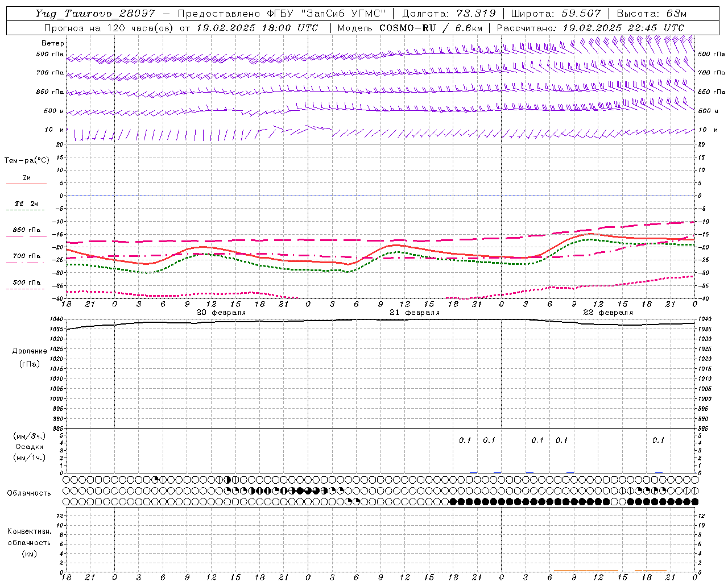Viewport: 728px width, 582px height.
Task: Click the Широта: 59.507 value
Action: [x=556, y=14]
